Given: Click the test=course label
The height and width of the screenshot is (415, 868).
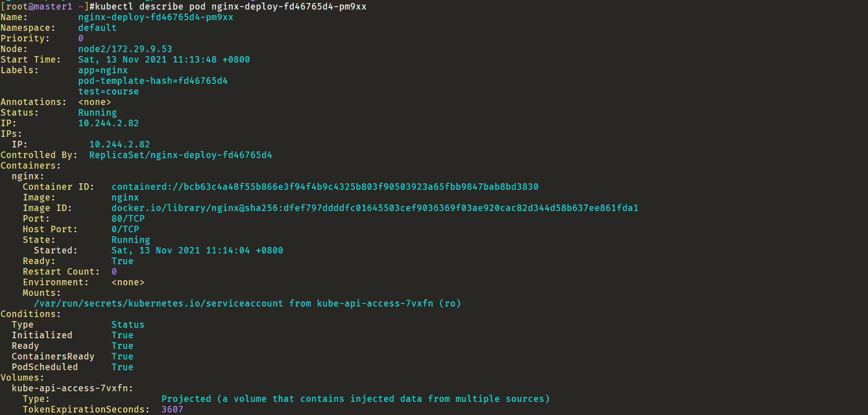Looking at the screenshot, I should pyautogui.click(x=108, y=91).
